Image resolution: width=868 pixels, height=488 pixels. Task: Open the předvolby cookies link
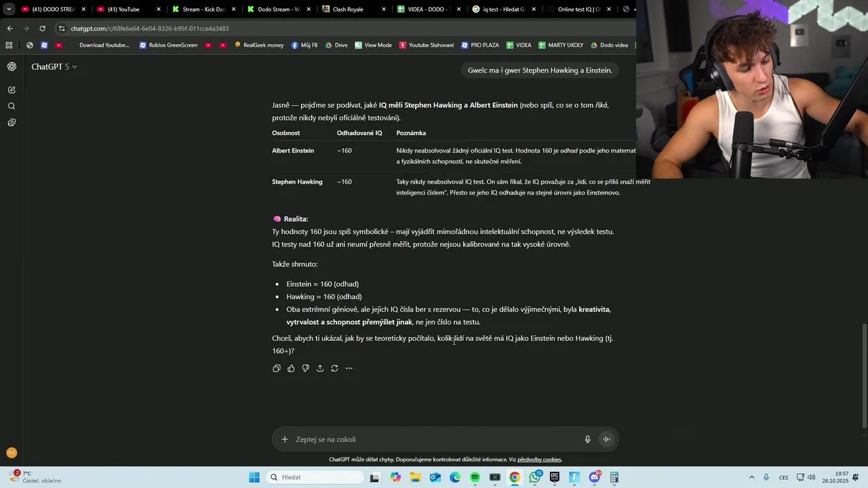coord(539,460)
